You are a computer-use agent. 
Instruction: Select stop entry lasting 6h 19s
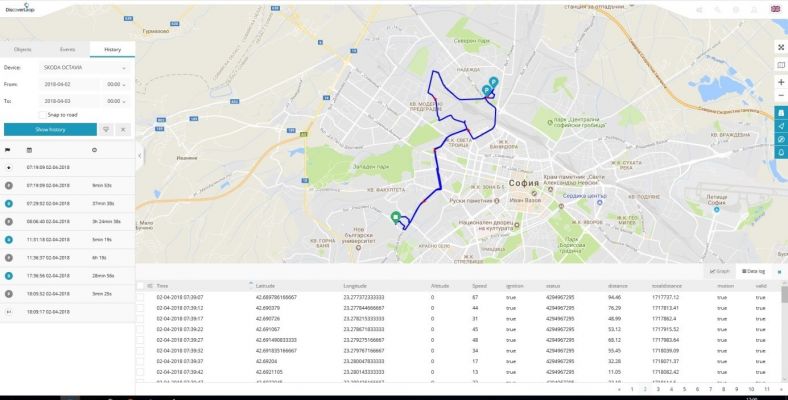pos(67,258)
